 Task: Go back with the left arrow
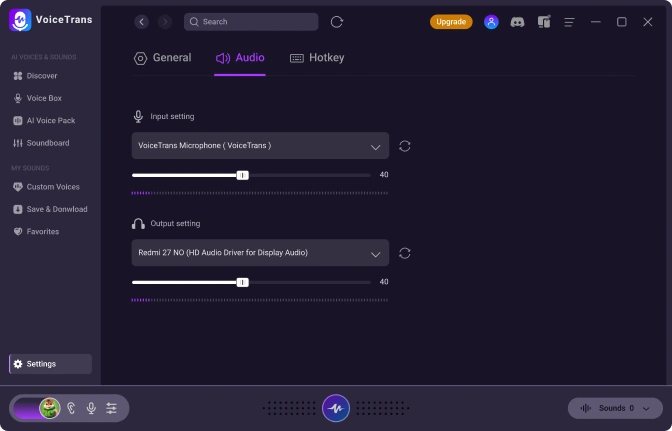142,22
